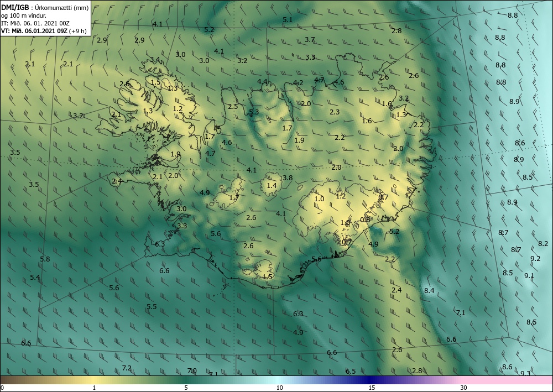Click the map value '9.1'
553x392 pixels.
coord(529,276)
